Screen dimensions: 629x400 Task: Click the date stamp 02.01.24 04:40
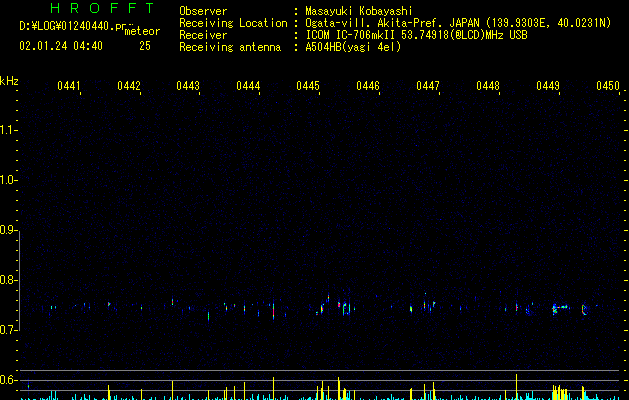click(61, 46)
